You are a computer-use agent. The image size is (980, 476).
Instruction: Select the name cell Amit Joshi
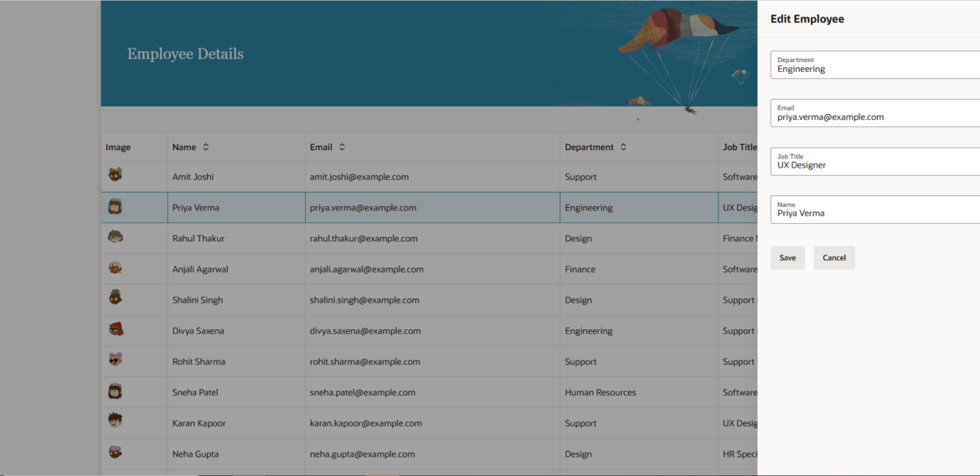point(236,177)
